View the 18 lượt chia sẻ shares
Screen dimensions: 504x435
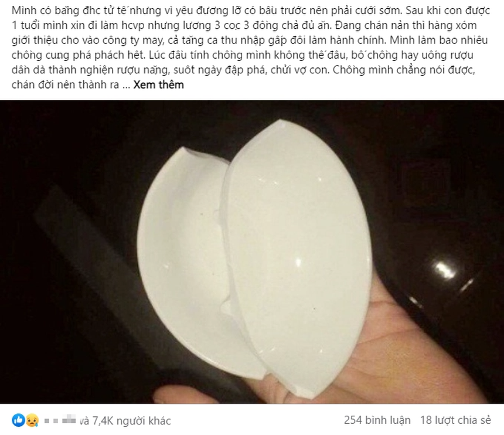pos(455,420)
